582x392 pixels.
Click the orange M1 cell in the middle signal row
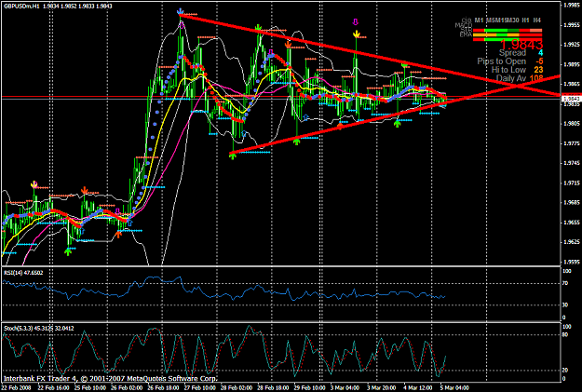(479, 34)
